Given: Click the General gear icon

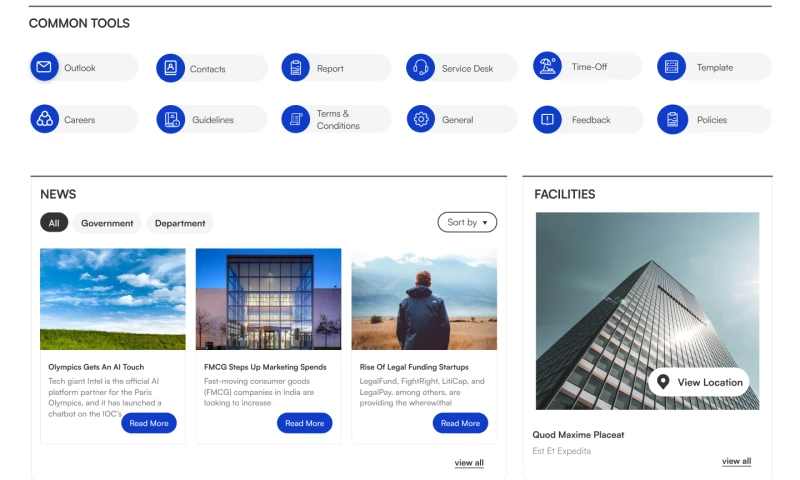Looking at the screenshot, I should click(420, 119).
